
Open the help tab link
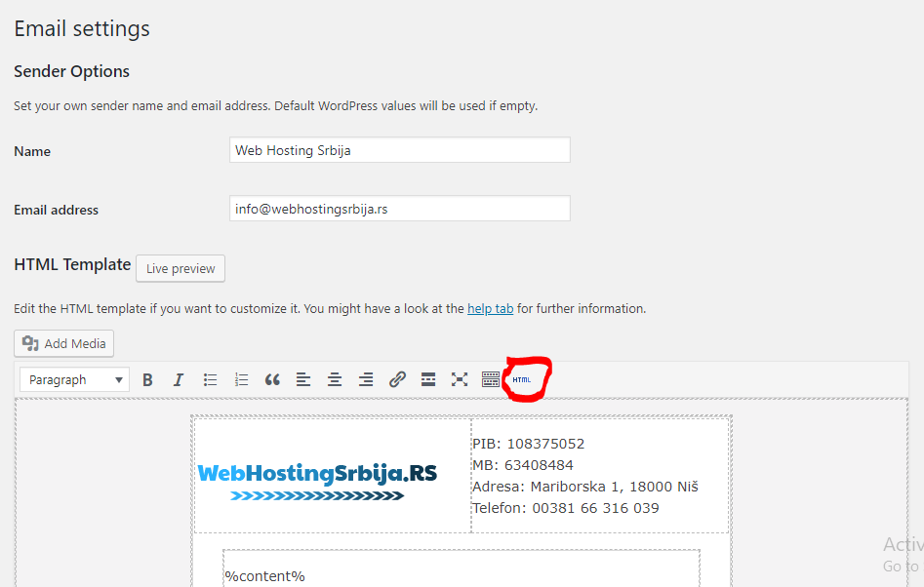(x=490, y=308)
